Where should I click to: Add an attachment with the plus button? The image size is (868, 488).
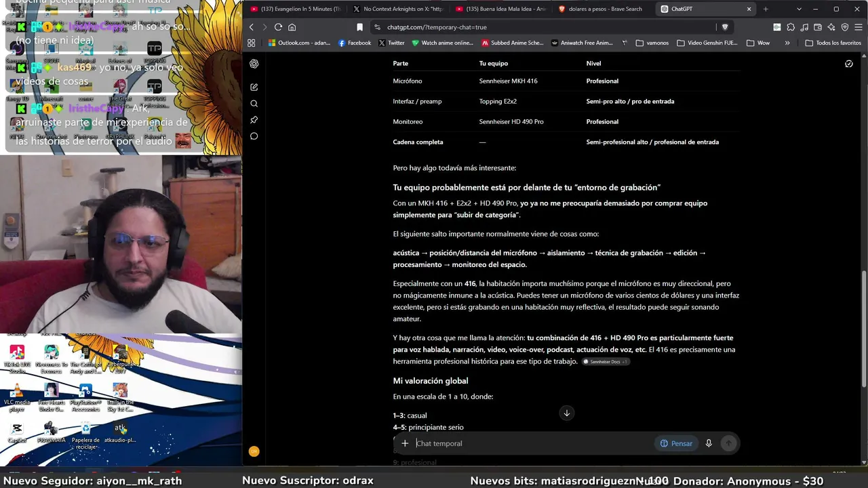[x=405, y=443]
